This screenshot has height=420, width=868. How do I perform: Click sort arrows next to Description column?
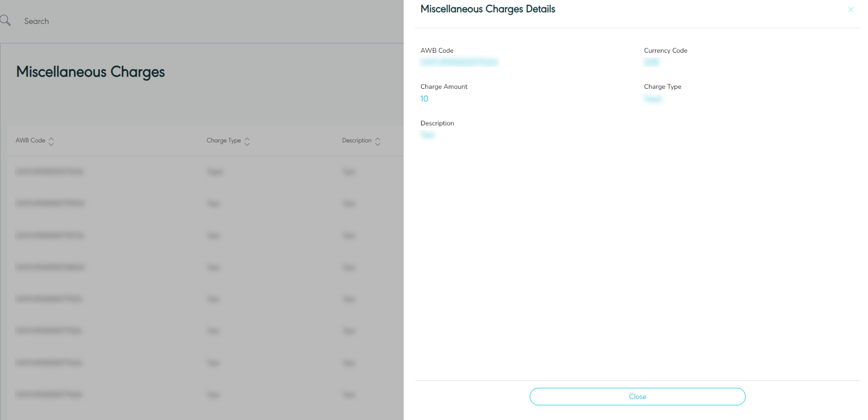coord(378,141)
